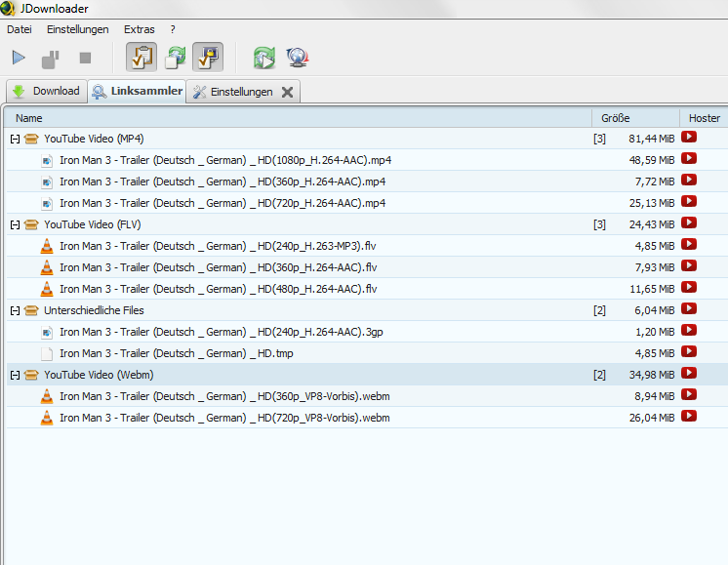Click the 1,20 MiB size value

click(655, 332)
